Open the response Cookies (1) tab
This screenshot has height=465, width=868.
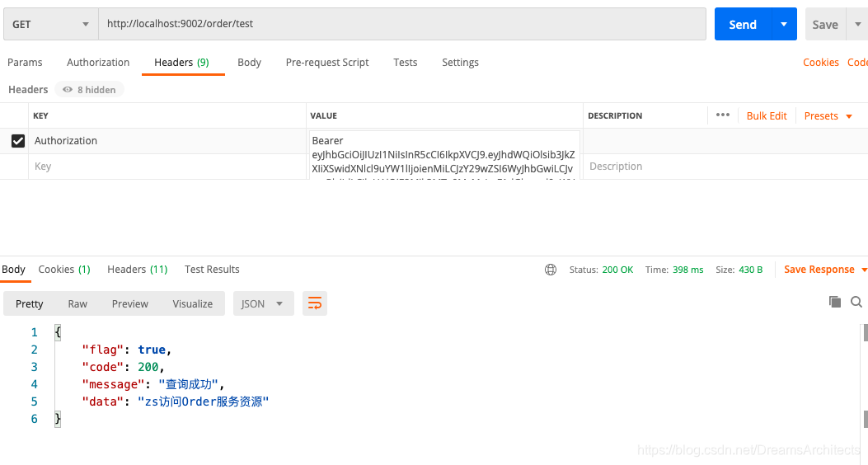[x=64, y=270]
